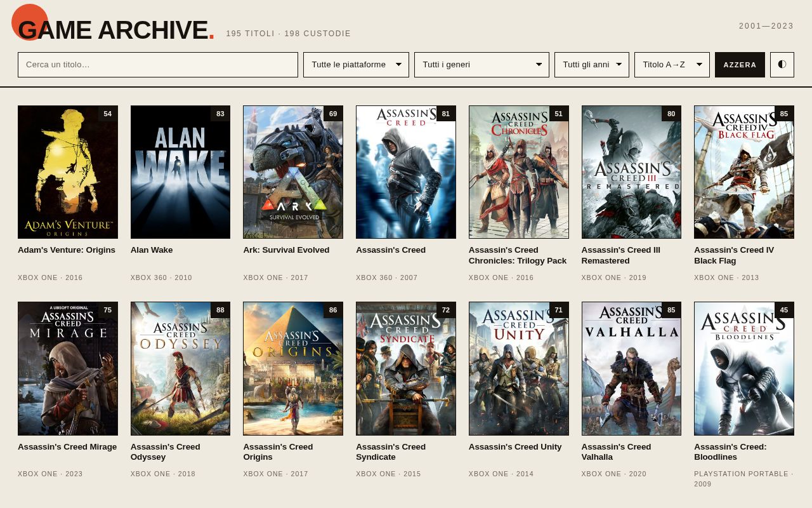Select Assassin's Creed Origins cover
Viewport: 812px width, 508px height.
(293, 368)
